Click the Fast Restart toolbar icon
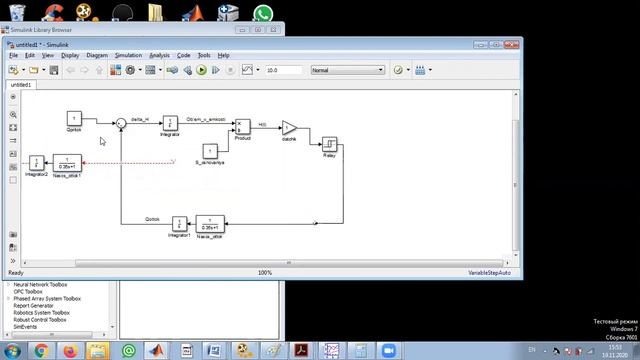 pos(172,70)
